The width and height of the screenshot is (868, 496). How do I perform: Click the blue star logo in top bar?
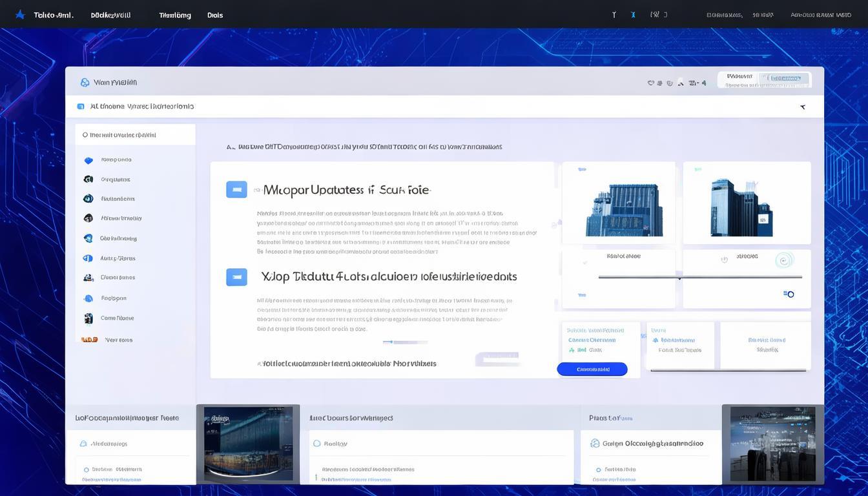click(20, 14)
